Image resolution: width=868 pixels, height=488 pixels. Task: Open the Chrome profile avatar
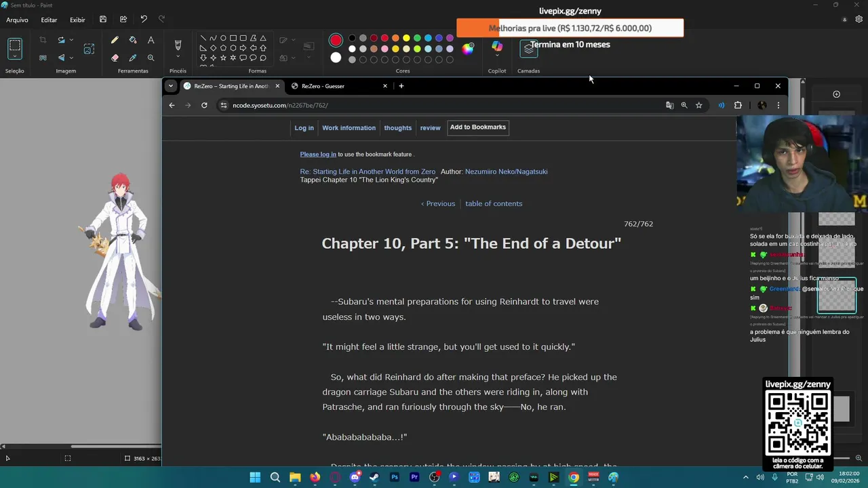click(x=762, y=105)
